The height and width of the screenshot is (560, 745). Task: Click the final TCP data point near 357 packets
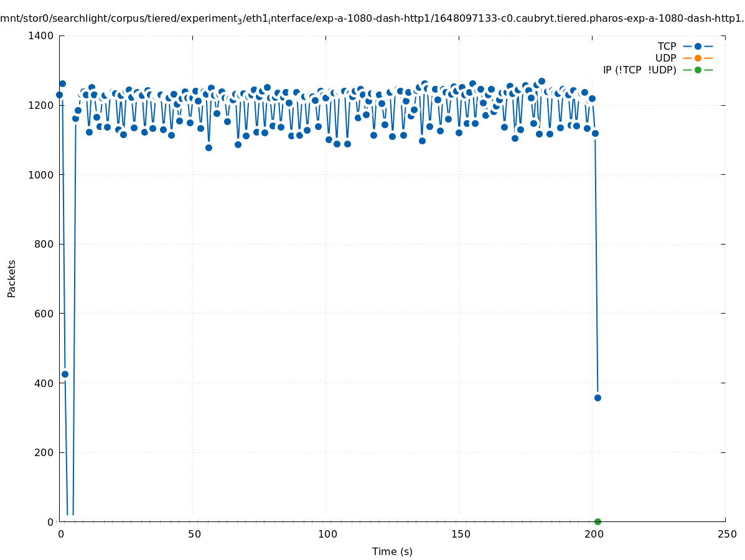click(597, 398)
